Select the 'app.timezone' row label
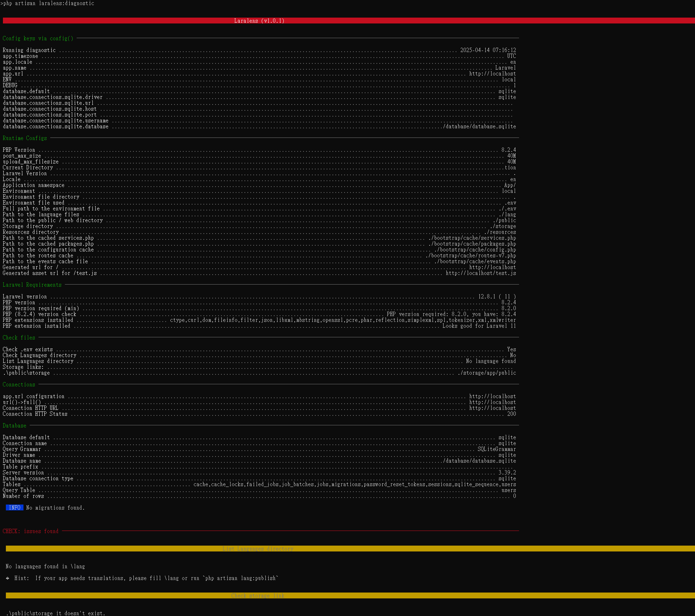This screenshot has width=695, height=616. (x=21, y=56)
